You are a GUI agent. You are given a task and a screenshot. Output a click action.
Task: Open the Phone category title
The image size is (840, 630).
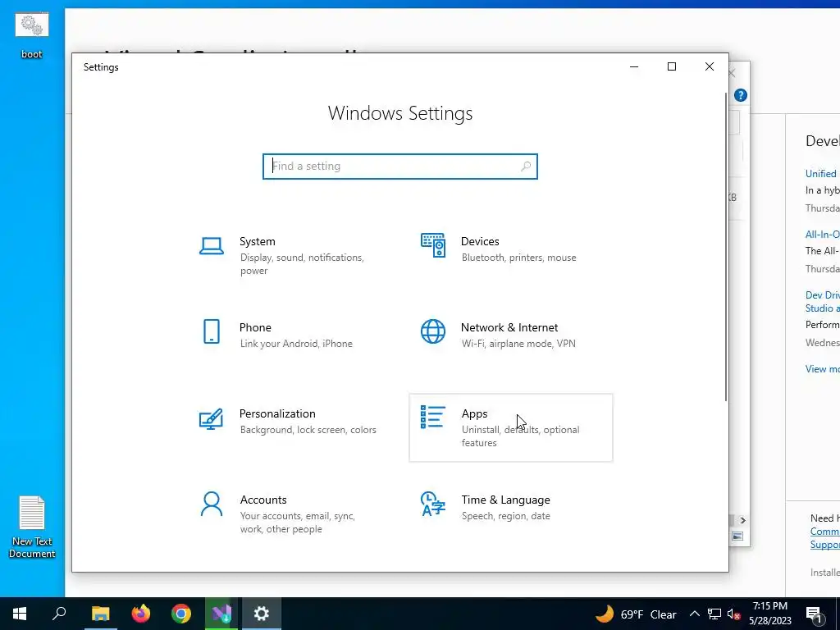pyautogui.click(x=255, y=327)
